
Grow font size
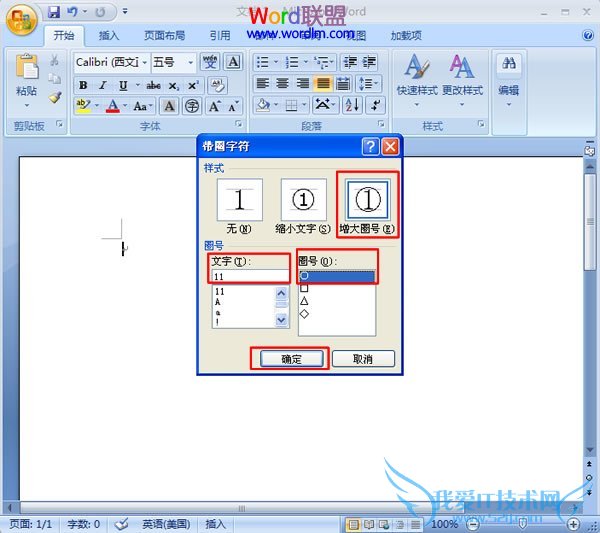214,106
